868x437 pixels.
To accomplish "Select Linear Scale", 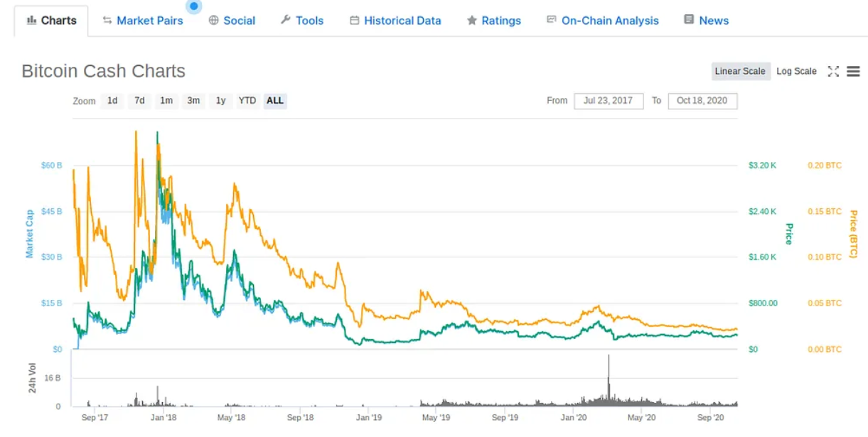I will click(x=740, y=71).
